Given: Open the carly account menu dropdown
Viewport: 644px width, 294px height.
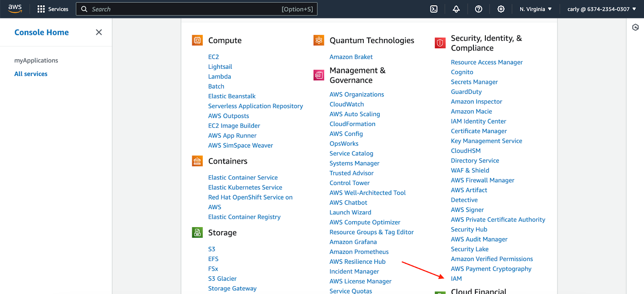Looking at the screenshot, I should point(602,9).
